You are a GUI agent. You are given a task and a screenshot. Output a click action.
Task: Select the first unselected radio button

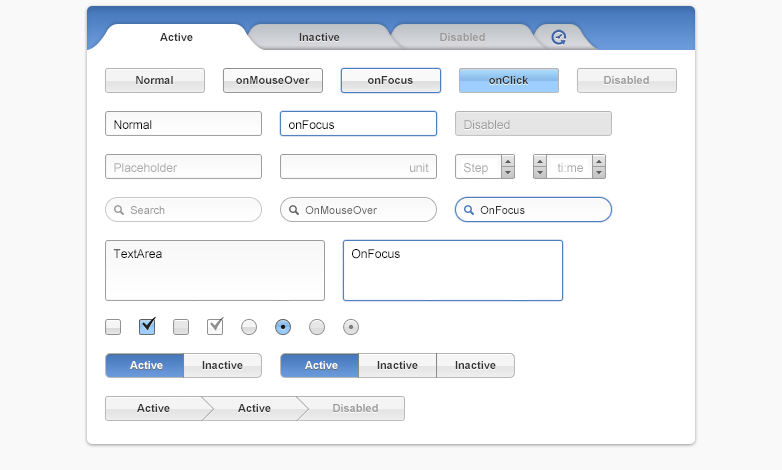pos(249,327)
